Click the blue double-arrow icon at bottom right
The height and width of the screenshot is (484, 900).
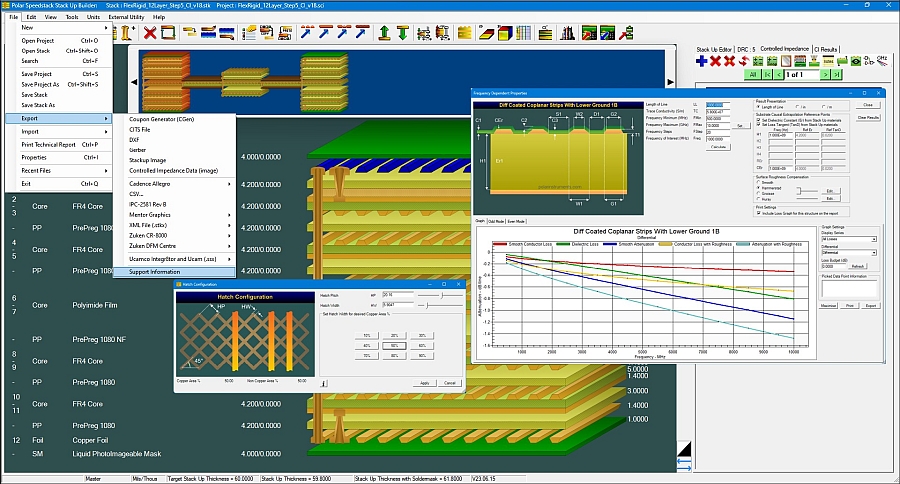pos(684,464)
